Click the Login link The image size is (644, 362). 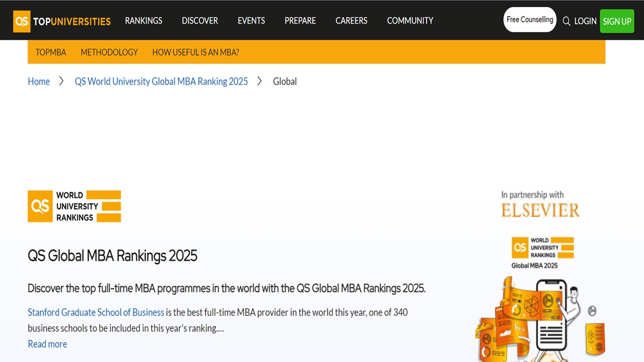(x=585, y=21)
